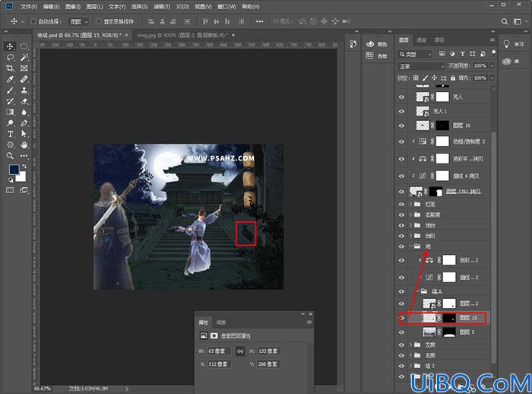Expand the 右房 layer group

coord(410,355)
